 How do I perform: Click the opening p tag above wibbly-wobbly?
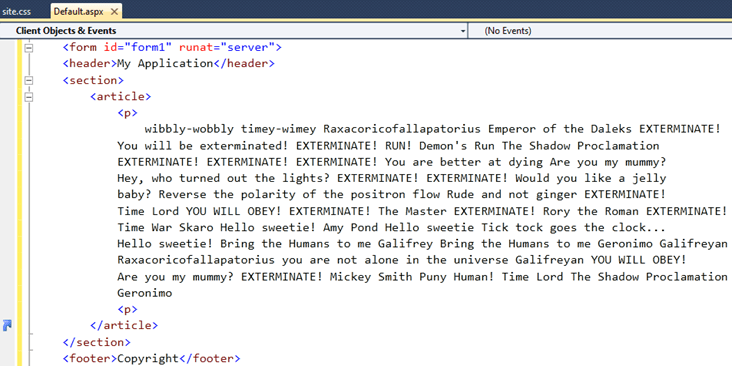127,113
